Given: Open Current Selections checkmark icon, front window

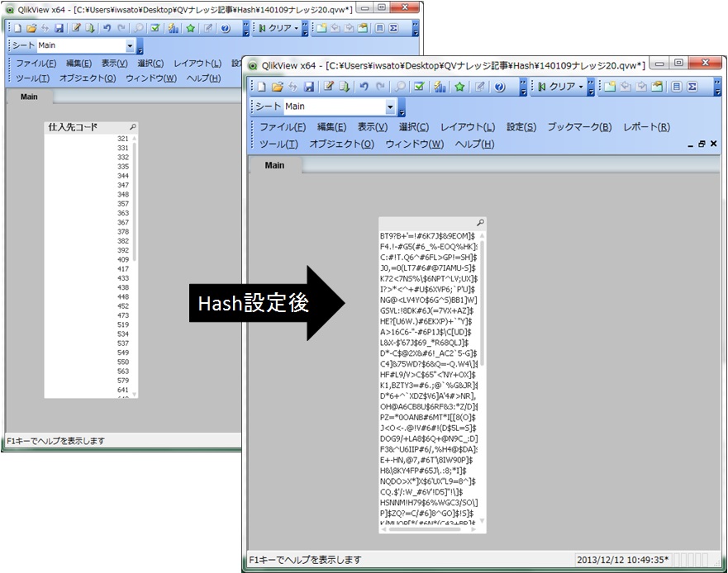Looking at the screenshot, I should tap(419, 87).
